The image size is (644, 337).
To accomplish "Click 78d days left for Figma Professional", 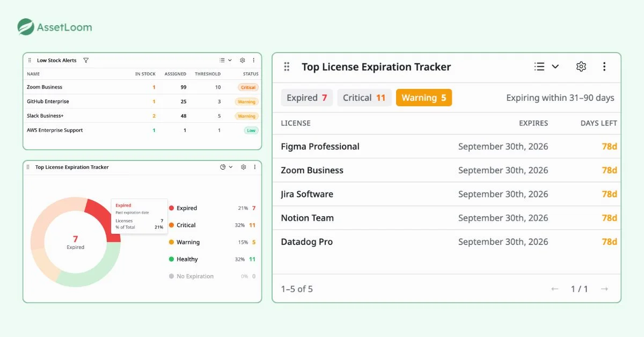I will [x=609, y=146].
